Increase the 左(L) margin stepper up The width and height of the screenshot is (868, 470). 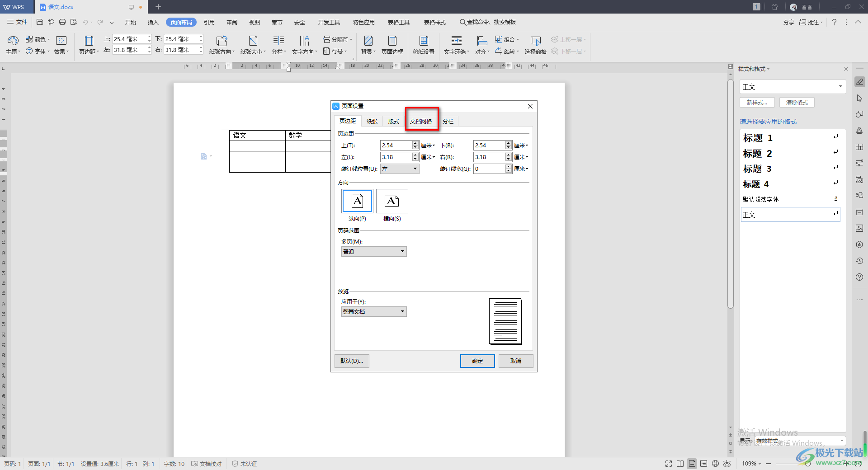tap(415, 155)
